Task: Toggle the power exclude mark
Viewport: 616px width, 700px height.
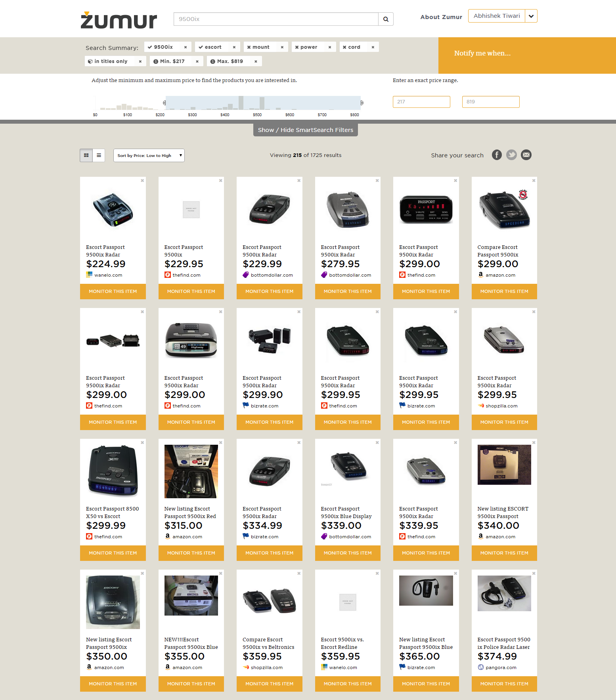Action: coord(297,47)
